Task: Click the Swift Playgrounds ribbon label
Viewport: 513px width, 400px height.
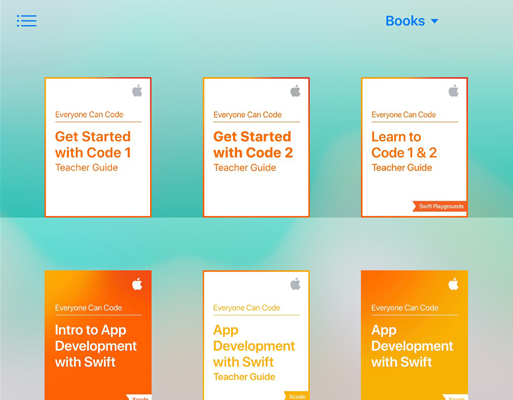Action: point(440,206)
